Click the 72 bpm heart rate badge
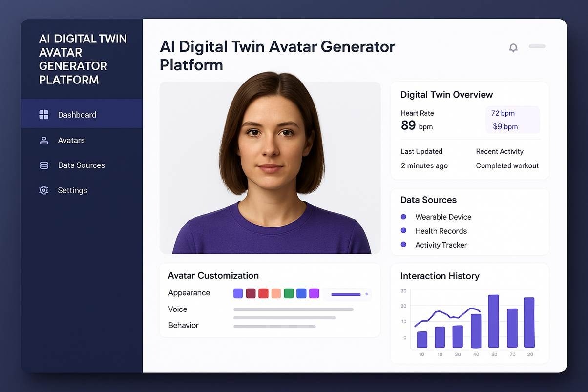The height and width of the screenshot is (392, 588). (503, 113)
